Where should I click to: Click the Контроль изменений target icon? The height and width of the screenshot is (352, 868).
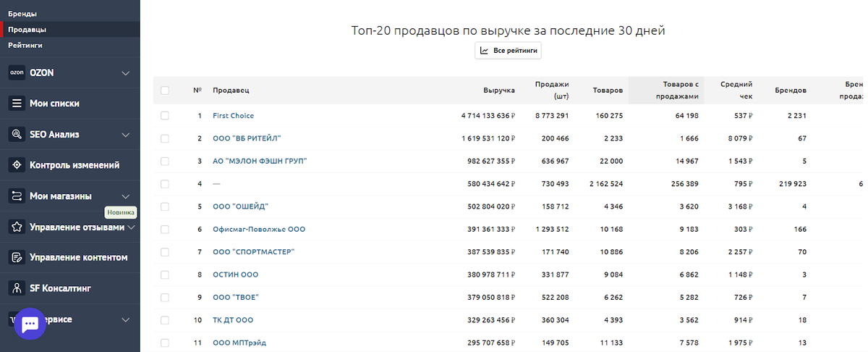click(x=17, y=165)
